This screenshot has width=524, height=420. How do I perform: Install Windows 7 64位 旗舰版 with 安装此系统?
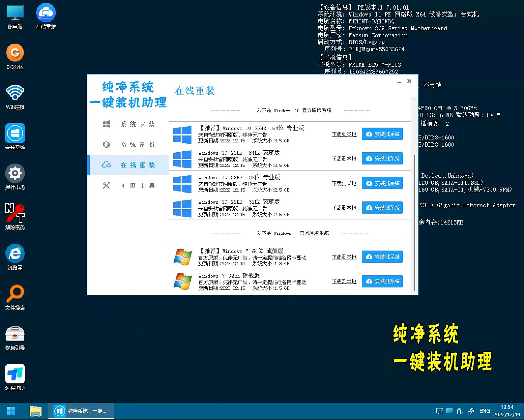tap(382, 256)
